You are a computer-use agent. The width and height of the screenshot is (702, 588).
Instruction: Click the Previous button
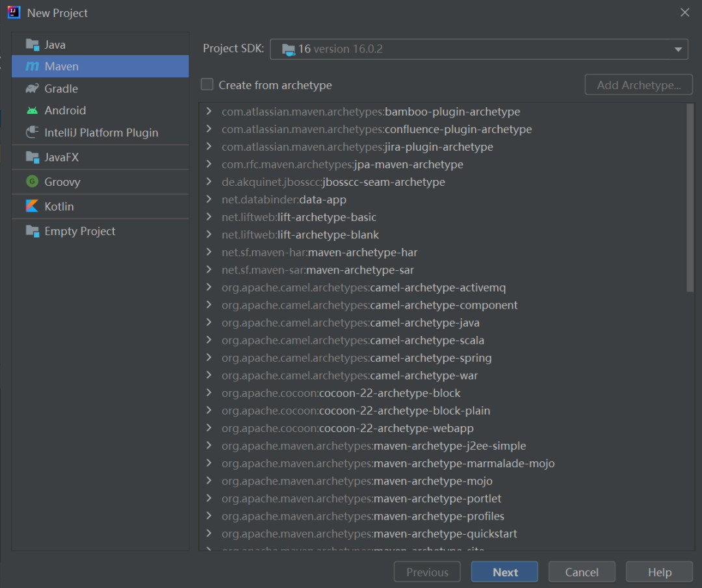pyautogui.click(x=427, y=572)
